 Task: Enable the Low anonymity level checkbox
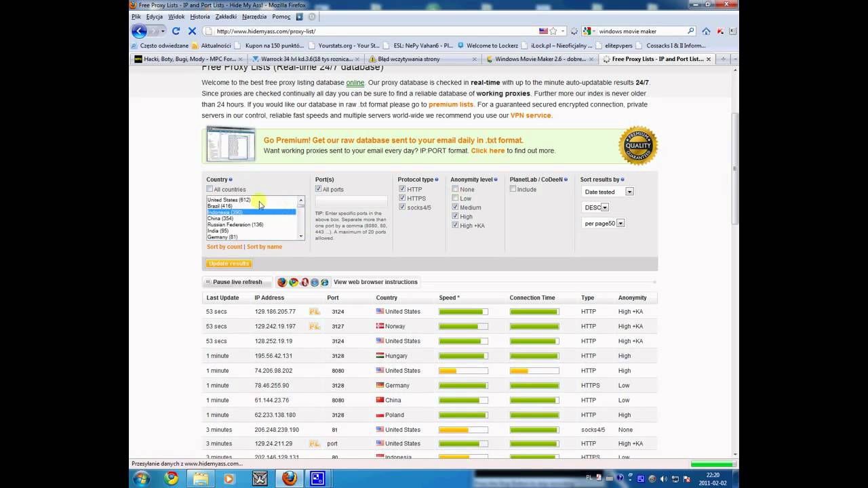coord(455,198)
